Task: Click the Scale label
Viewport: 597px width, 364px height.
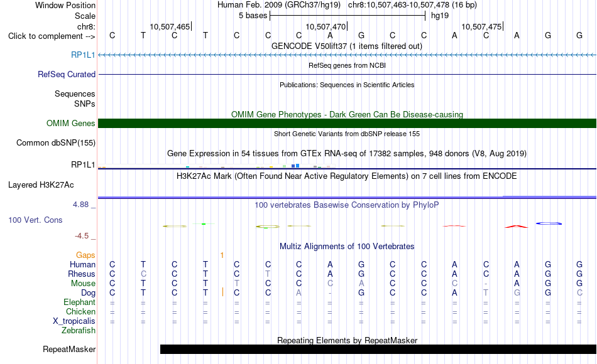Action: (x=85, y=16)
